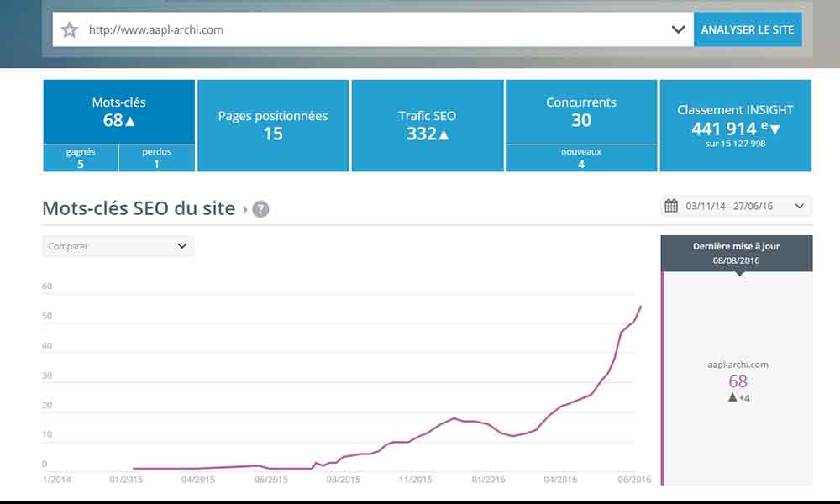The image size is (840, 504).
Task: Click the help question mark icon
Action: 260,209
